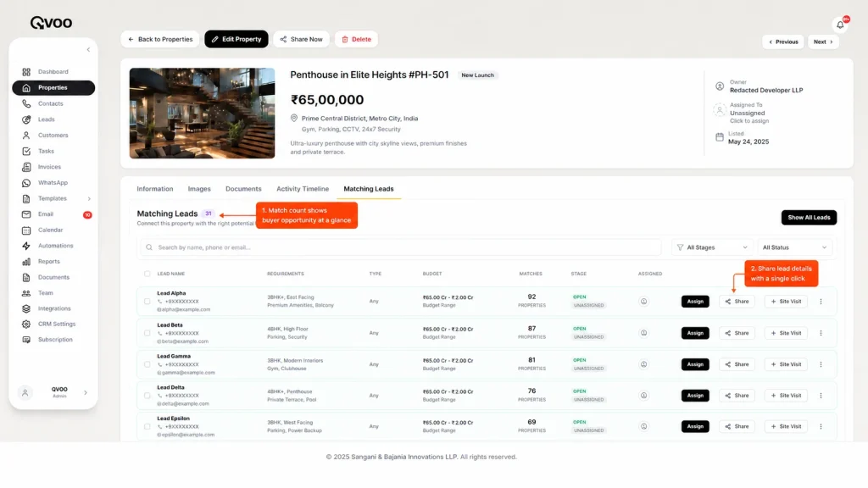Expand the Templates submenu chevron
Viewport: 868px width, 488px height.
pos(89,198)
